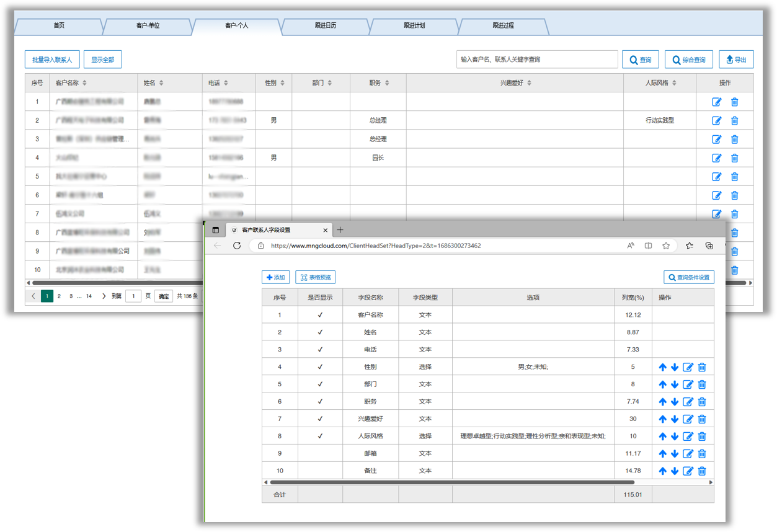Add page to favorites with star icon

[x=666, y=246]
